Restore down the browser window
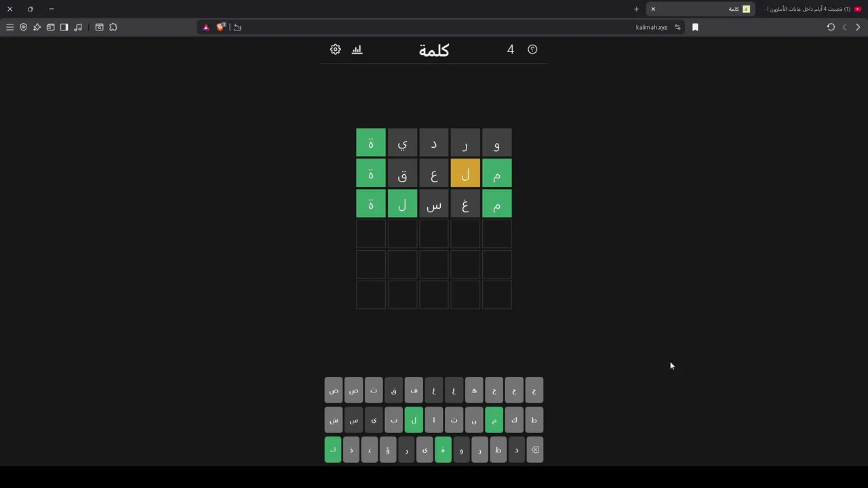The width and height of the screenshot is (868, 488). 31,9
